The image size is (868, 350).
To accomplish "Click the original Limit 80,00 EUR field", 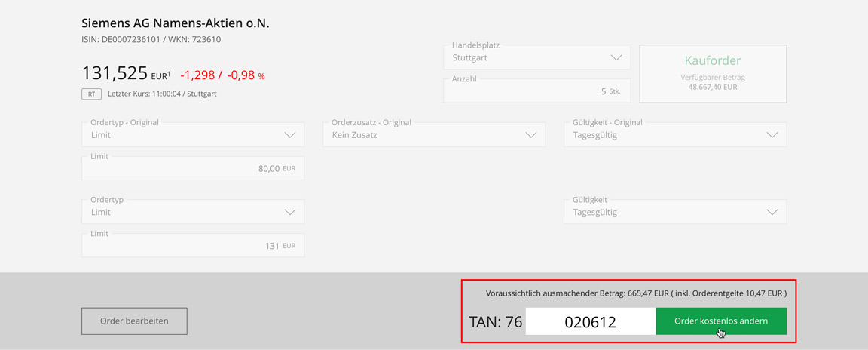I will pyautogui.click(x=193, y=168).
